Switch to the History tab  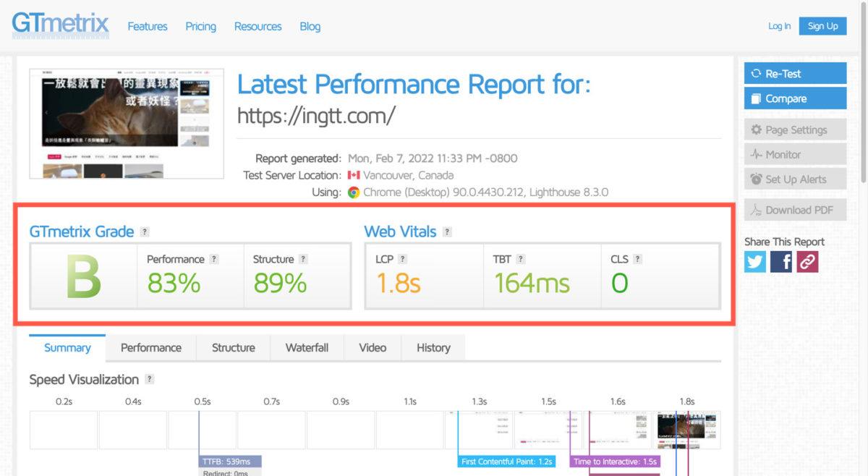[x=433, y=347]
